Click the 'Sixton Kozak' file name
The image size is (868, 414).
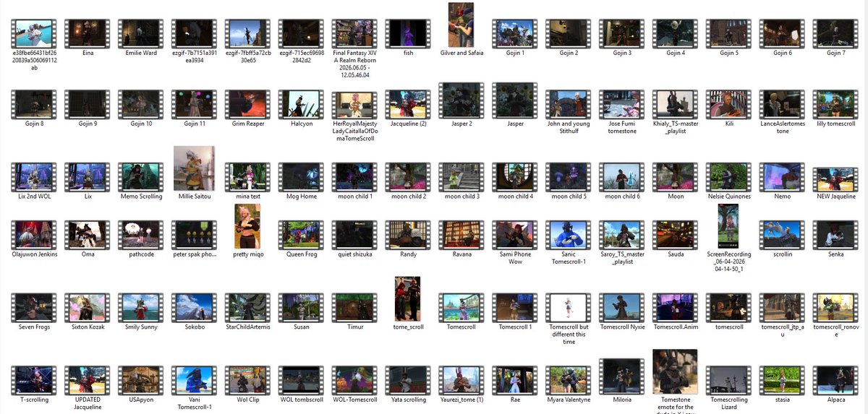pos(86,327)
